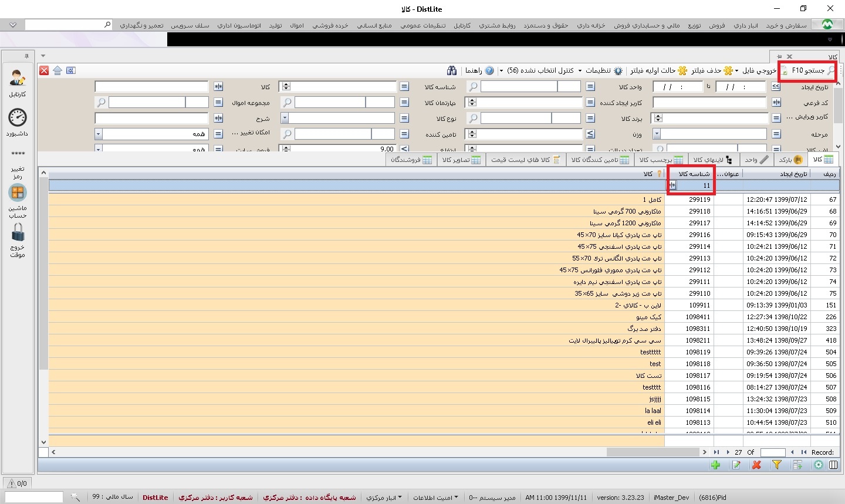This screenshot has width=845, height=504.
Task: Toggle the operator button beside تاریخ ایجاد
Action: tap(776, 87)
